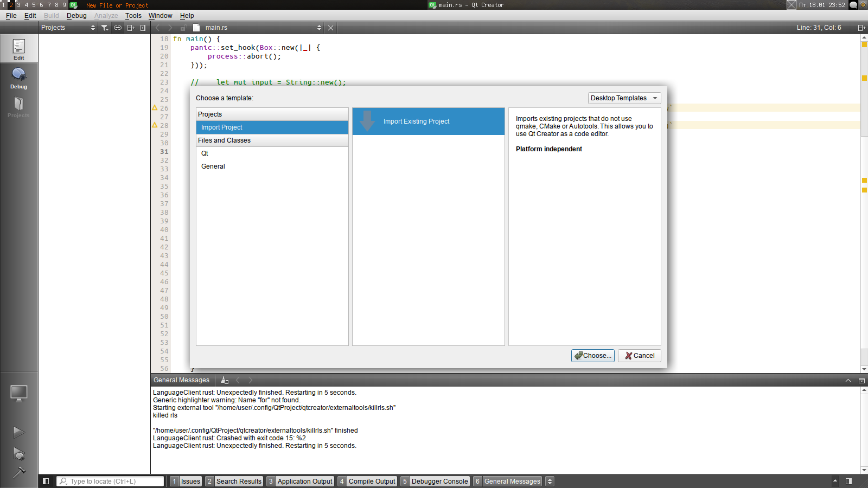Open the Window menu
The height and width of the screenshot is (488, 868).
click(161, 16)
